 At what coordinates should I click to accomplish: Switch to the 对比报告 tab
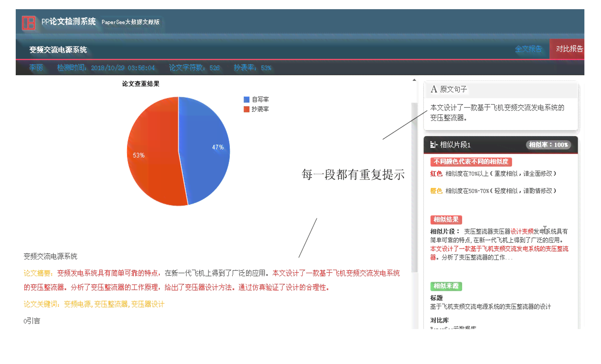click(567, 49)
